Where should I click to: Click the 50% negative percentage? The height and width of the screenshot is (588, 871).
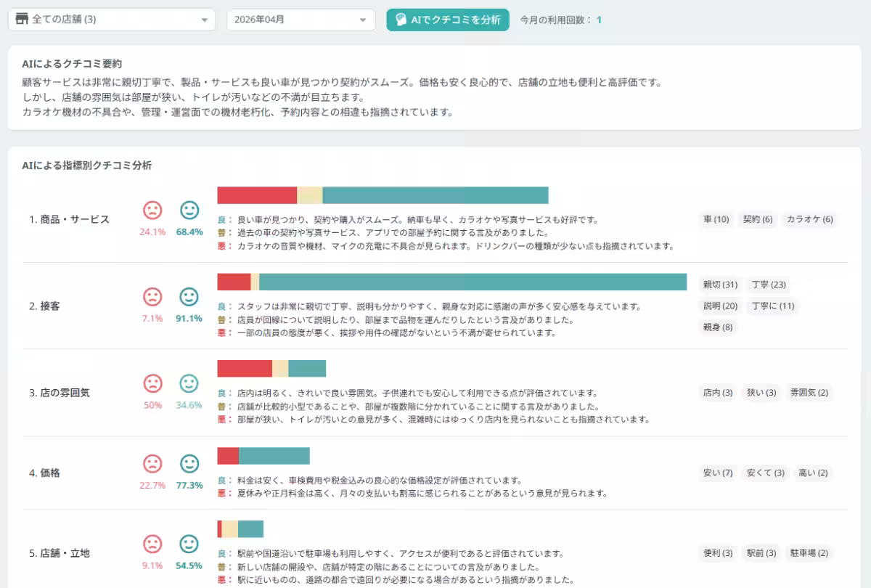152,405
